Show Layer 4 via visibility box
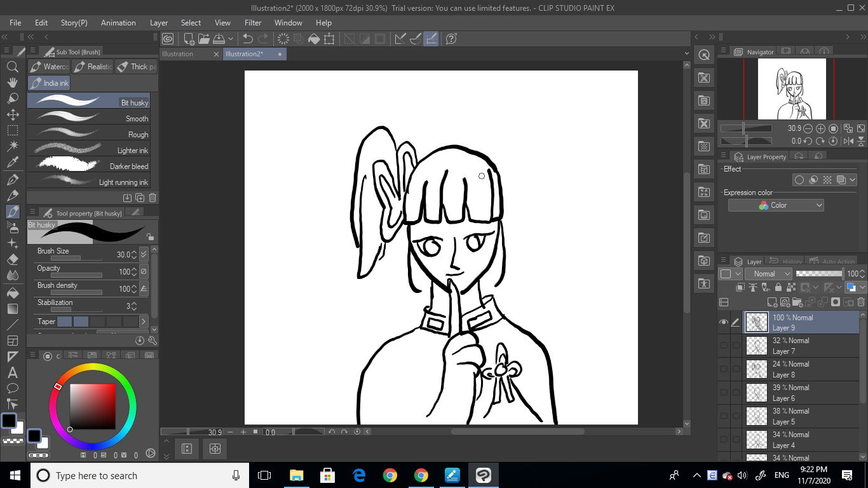The width and height of the screenshot is (868, 488). point(724,440)
